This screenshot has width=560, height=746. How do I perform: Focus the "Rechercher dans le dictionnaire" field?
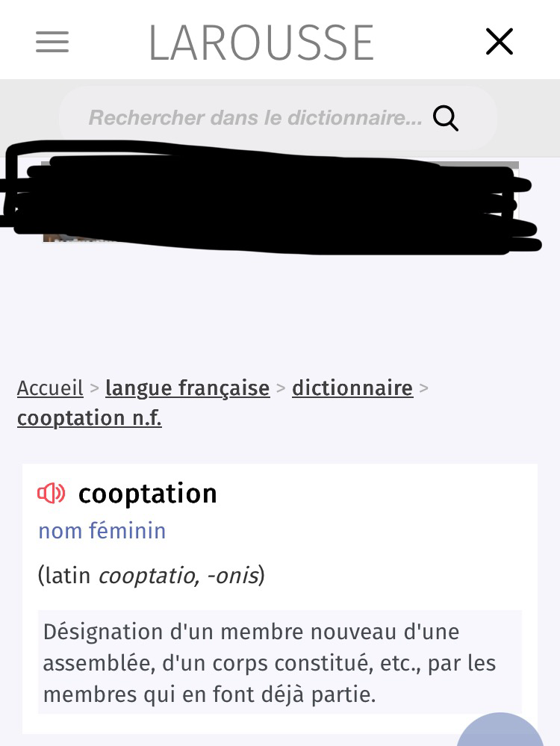pos(254,118)
